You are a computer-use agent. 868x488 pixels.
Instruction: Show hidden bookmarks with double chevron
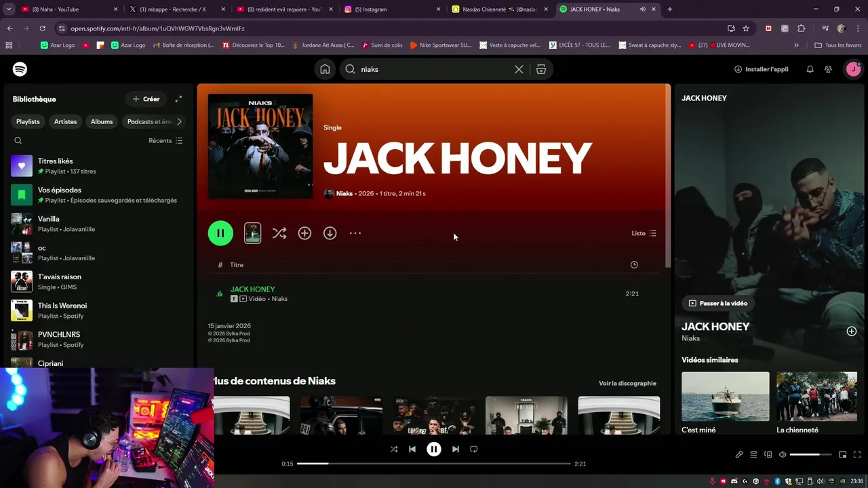click(x=796, y=45)
